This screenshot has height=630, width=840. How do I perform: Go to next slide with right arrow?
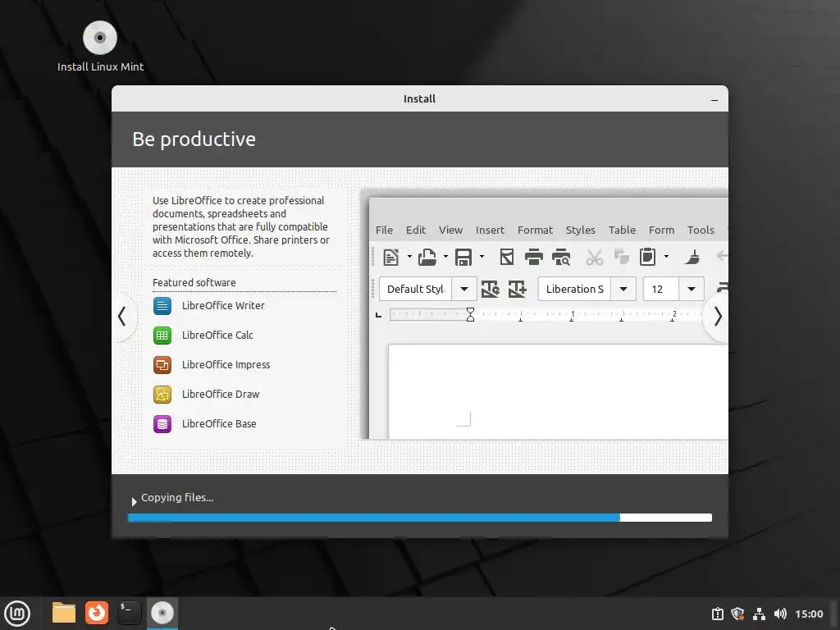pyautogui.click(x=717, y=317)
